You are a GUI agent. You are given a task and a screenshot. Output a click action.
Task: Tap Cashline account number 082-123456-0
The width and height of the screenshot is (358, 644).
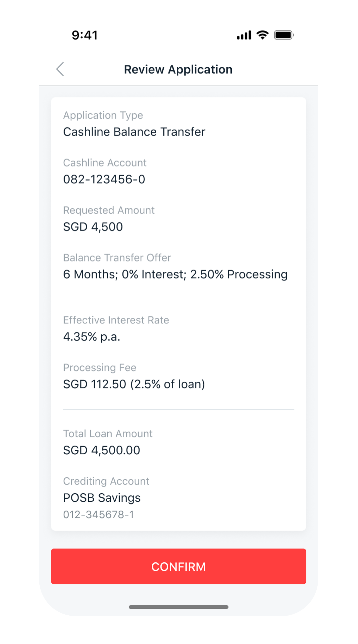104,179
